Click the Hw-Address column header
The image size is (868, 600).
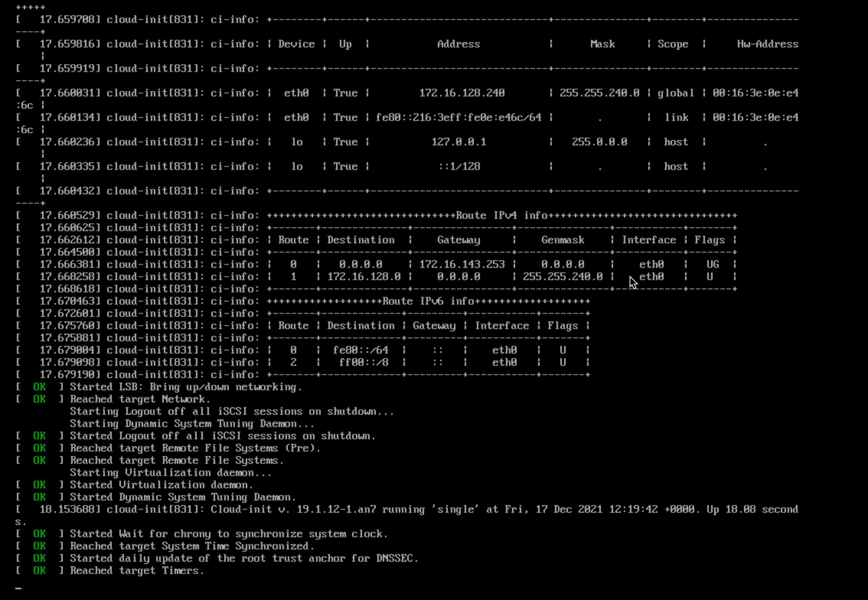[767, 44]
